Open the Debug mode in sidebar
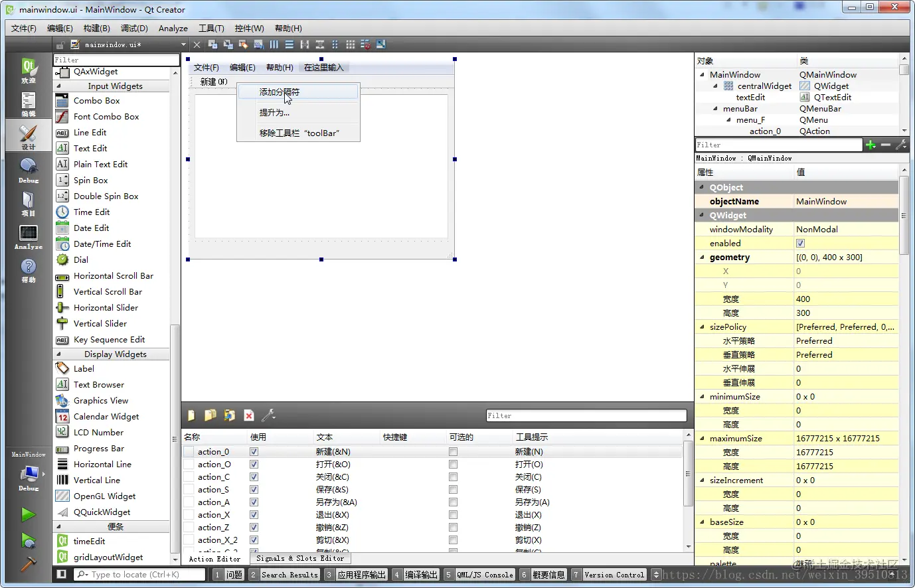The height and width of the screenshot is (588, 915). [x=29, y=170]
